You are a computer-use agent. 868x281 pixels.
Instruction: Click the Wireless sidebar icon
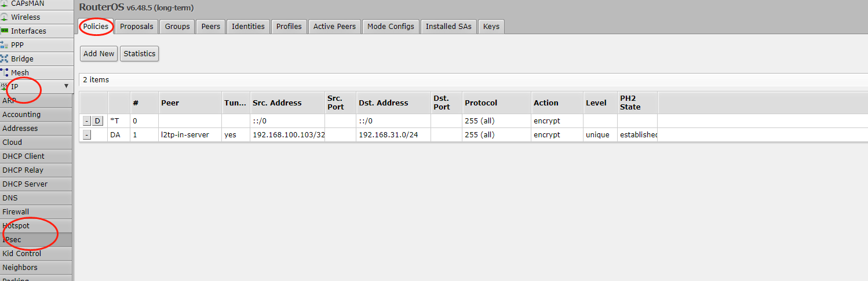[x=5, y=17]
